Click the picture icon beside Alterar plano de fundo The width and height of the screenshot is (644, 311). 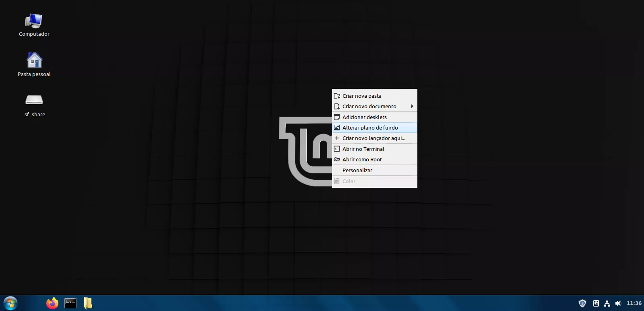click(337, 128)
